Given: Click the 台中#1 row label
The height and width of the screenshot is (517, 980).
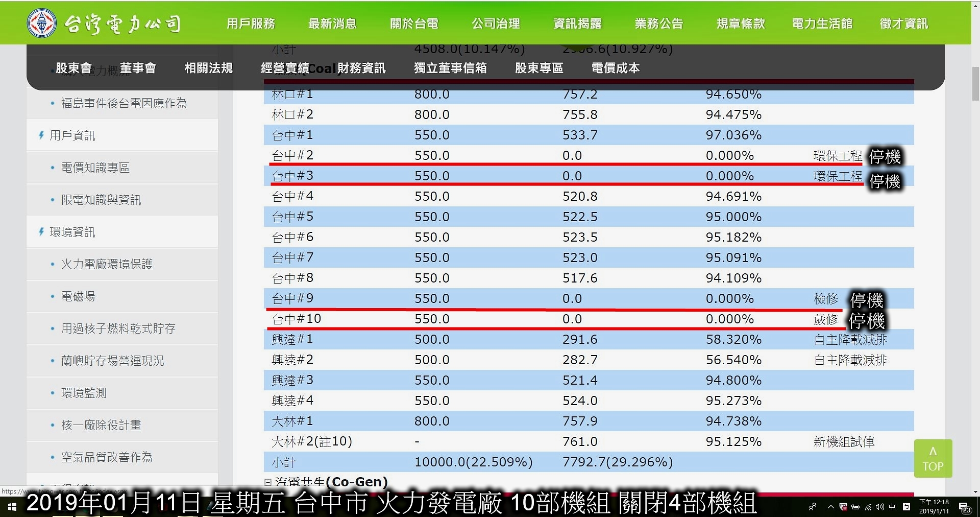Looking at the screenshot, I should (292, 135).
